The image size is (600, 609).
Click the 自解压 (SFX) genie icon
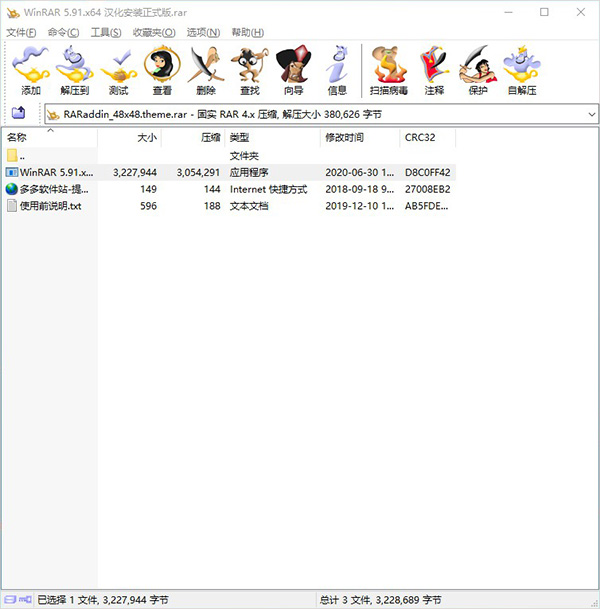(522, 64)
